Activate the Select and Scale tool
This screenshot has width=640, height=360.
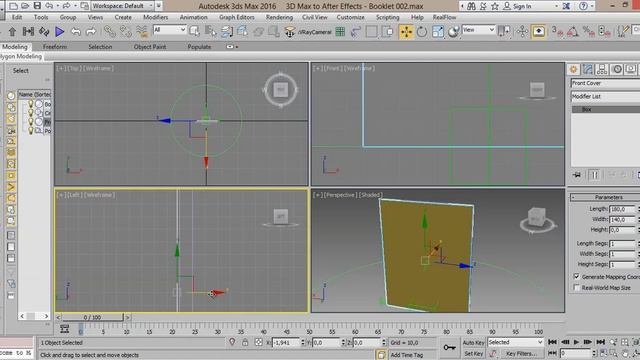pyautogui.click(x=438, y=32)
